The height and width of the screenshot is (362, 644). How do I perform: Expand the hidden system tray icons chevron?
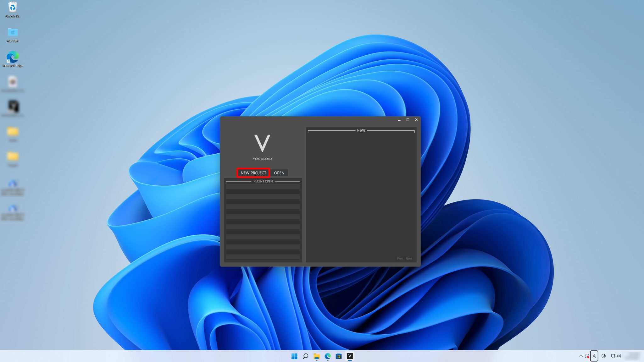click(x=581, y=356)
